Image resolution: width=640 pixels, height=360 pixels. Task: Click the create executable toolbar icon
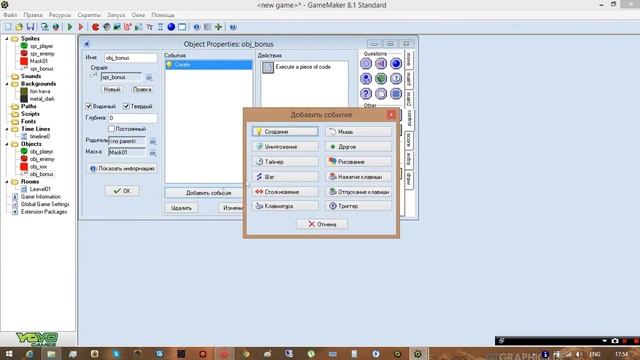click(x=44, y=27)
